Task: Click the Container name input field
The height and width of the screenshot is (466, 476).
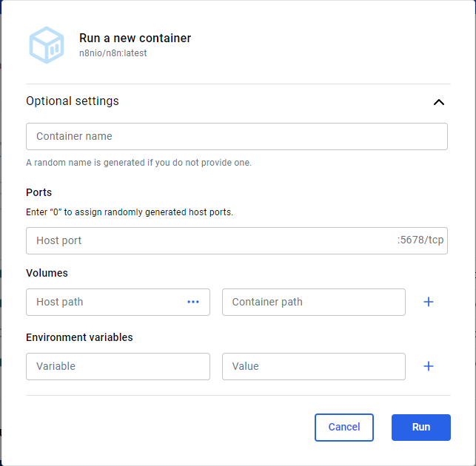Action: [237, 136]
